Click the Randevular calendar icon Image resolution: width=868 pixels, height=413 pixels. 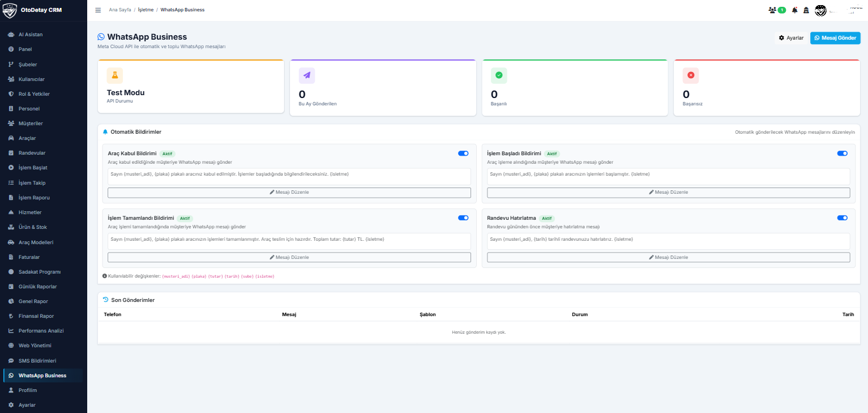click(11, 153)
